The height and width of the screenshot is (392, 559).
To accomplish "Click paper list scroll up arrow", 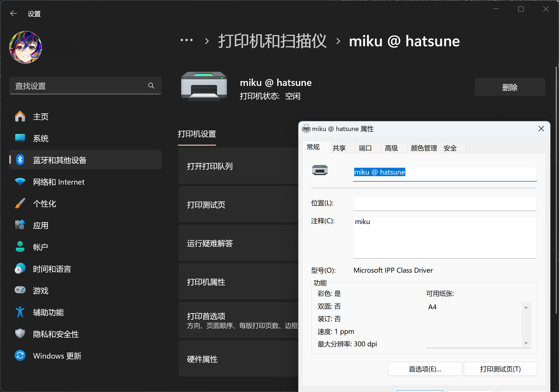I will click(x=526, y=307).
